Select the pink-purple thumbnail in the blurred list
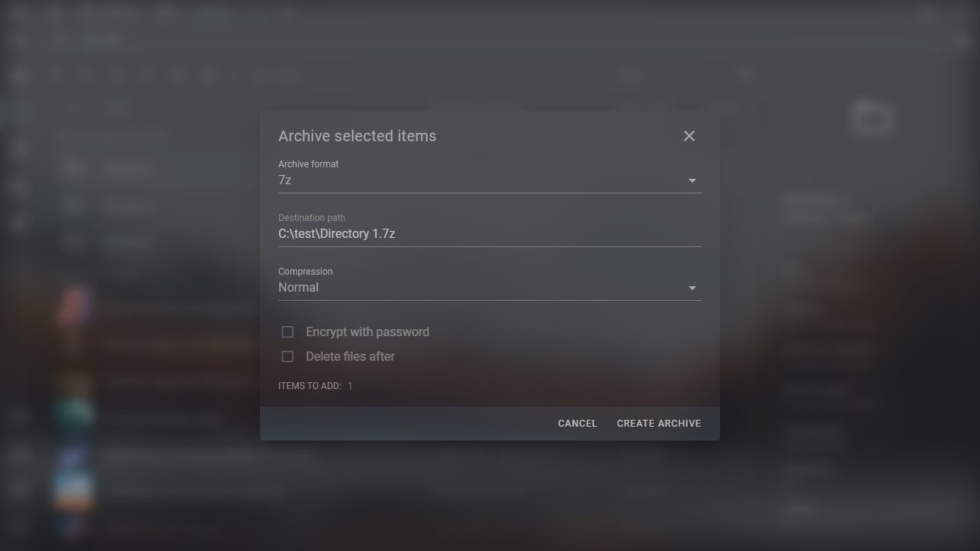The width and height of the screenshot is (980, 551). tap(74, 304)
